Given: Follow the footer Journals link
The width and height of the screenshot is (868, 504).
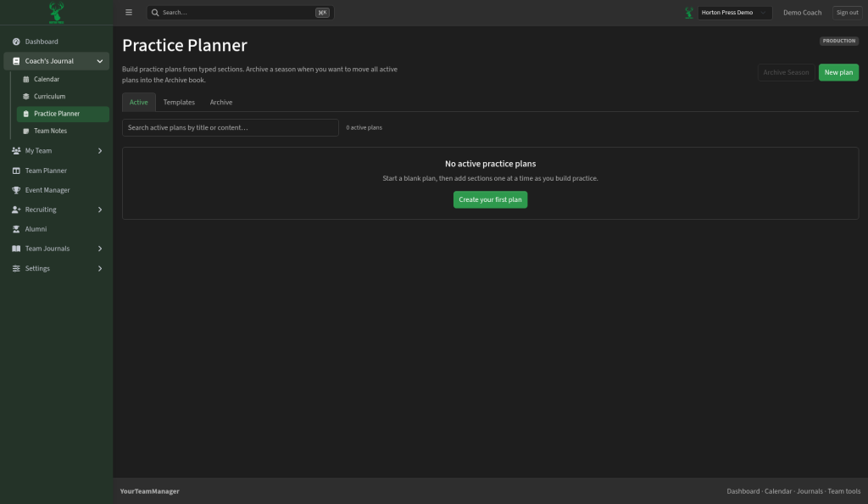Looking at the screenshot, I should [810, 491].
